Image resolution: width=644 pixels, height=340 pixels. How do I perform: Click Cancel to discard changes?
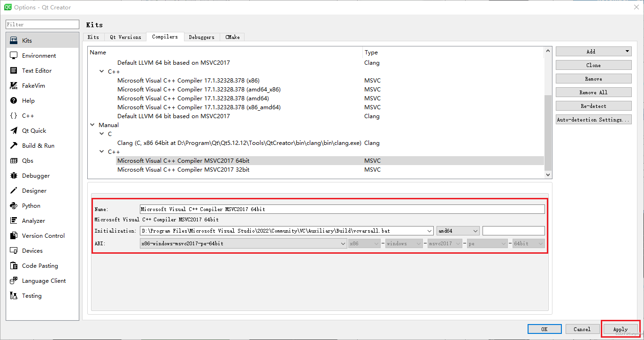point(583,329)
